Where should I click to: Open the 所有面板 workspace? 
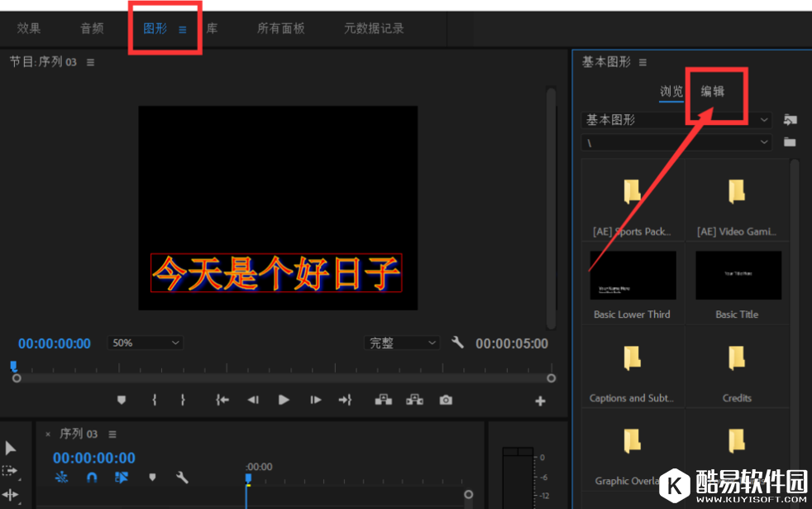click(280, 28)
